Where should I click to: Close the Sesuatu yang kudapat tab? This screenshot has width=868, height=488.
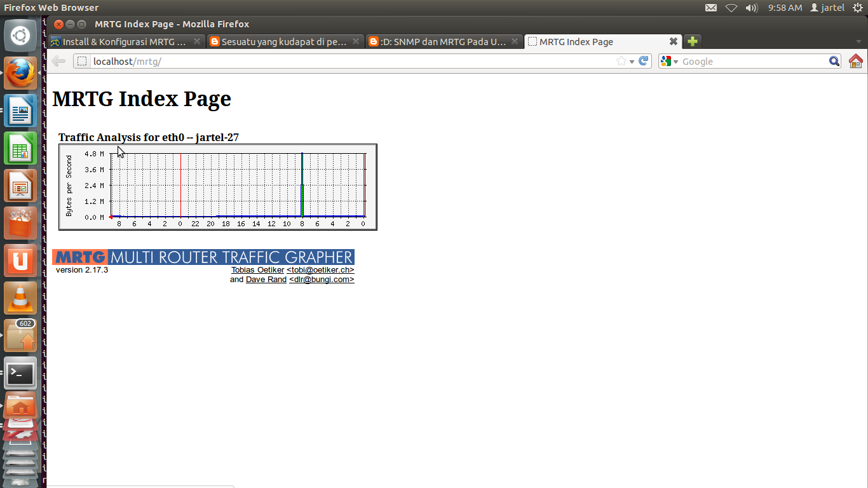(356, 41)
